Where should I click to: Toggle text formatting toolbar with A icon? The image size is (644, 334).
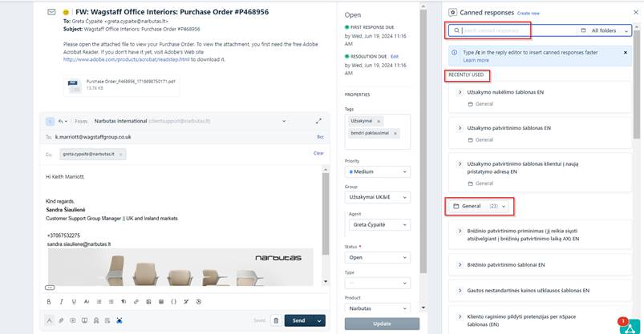(49, 320)
